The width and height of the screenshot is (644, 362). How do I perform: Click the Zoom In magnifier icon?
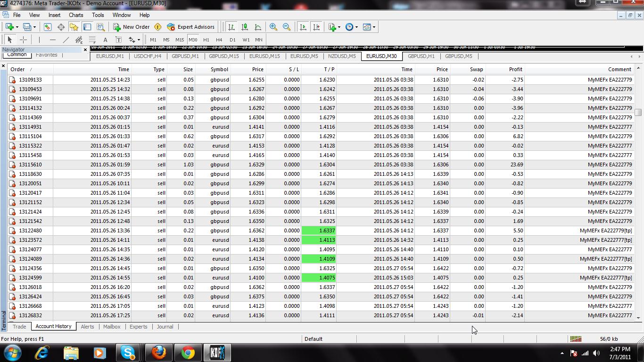click(273, 27)
